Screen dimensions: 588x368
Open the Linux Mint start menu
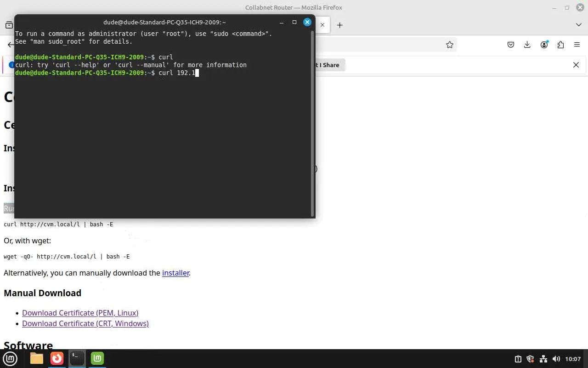[10, 359]
